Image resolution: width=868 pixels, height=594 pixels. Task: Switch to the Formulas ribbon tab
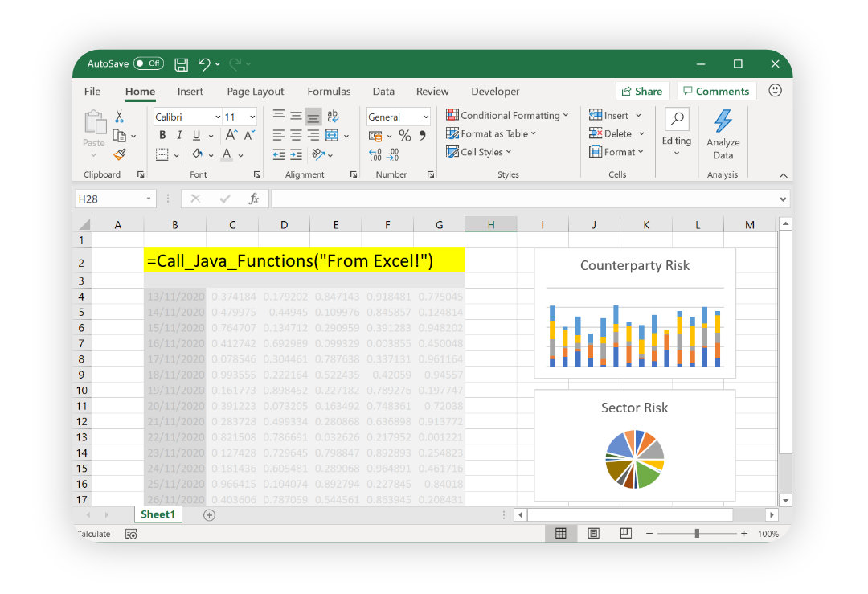coord(329,91)
